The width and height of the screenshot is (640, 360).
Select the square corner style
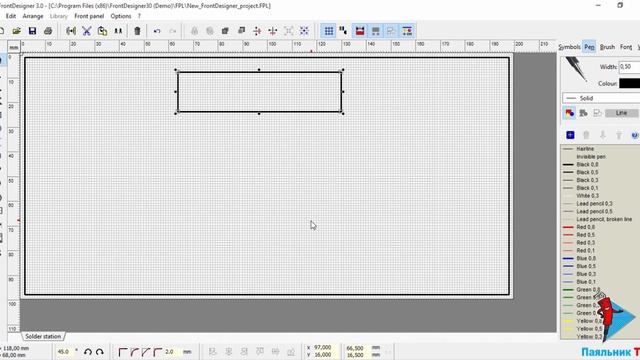122,352
